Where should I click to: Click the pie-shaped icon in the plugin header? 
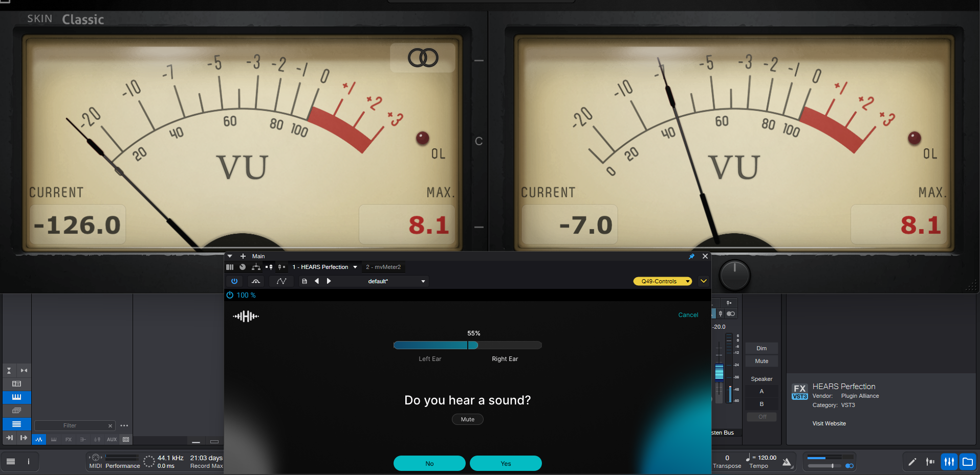243,267
